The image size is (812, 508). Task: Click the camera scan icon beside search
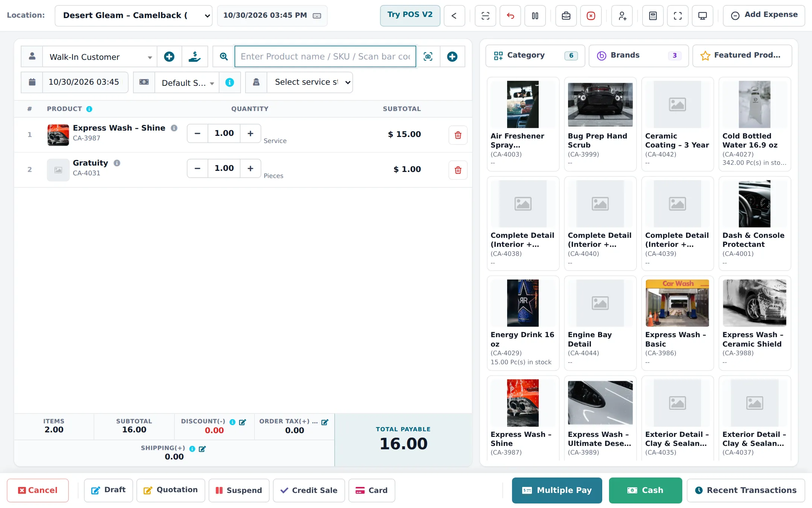[x=428, y=57]
